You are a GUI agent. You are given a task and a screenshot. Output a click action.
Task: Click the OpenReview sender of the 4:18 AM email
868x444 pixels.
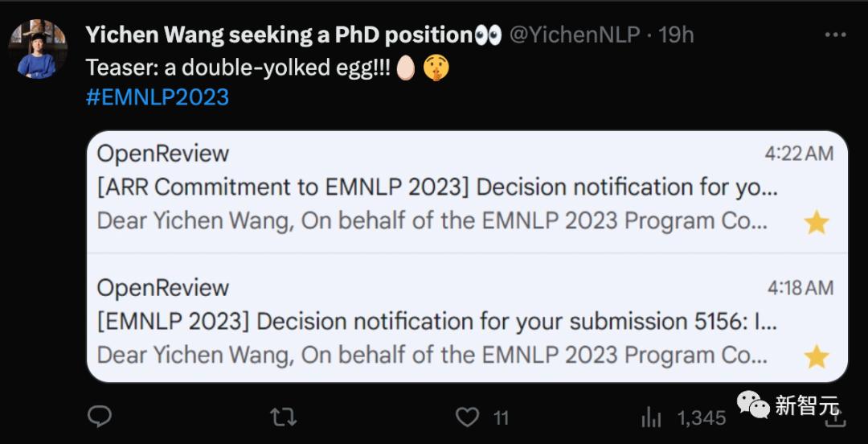163,288
